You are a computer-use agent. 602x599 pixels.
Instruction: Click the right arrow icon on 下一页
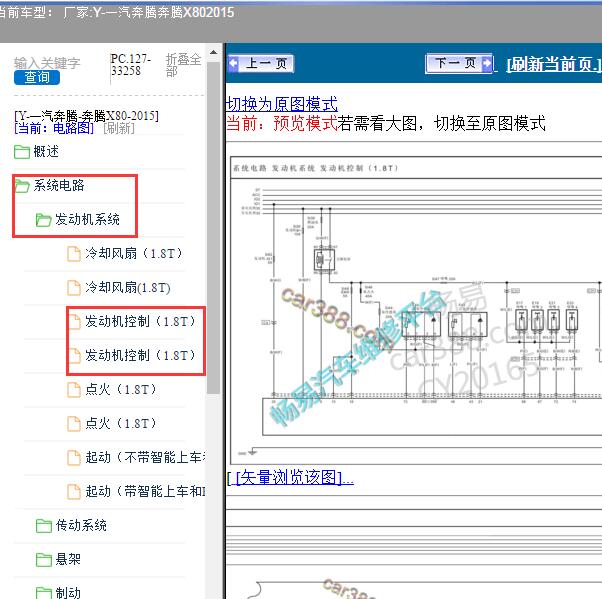point(486,63)
